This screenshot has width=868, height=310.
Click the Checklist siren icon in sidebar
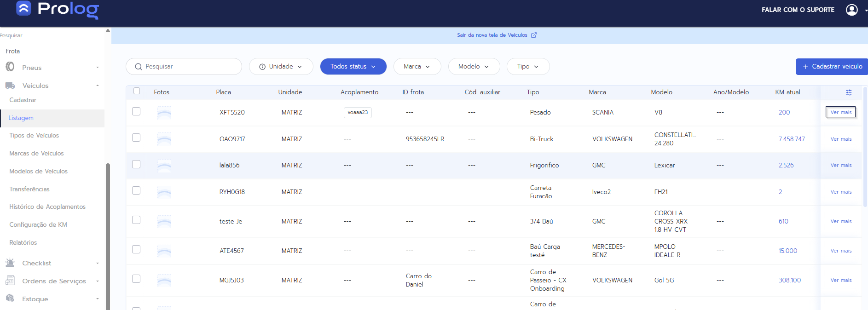(x=10, y=263)
